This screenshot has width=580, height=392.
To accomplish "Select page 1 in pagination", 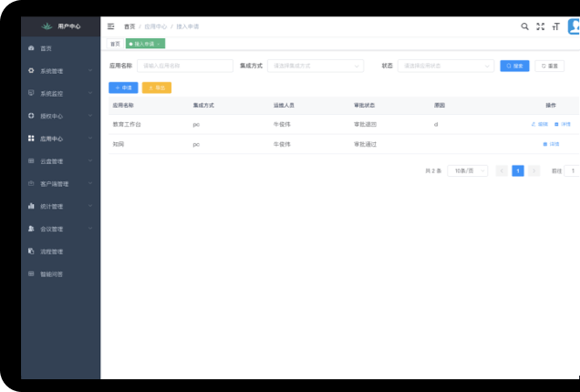I will [x=518, y=170].
